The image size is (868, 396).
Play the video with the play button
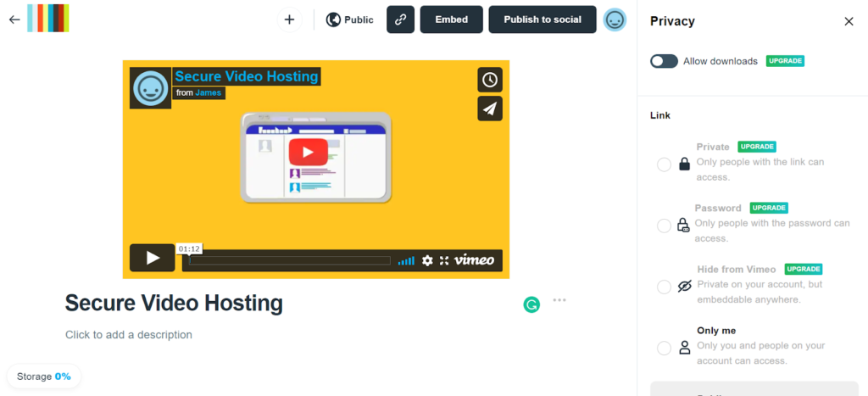click(153, 258)
